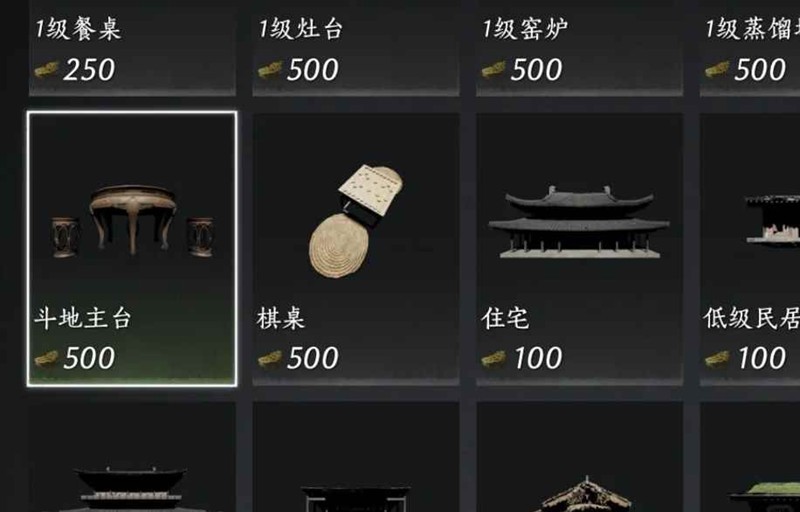800x512 pixels.
Task: Open the 1级灶台 item card
Action: (x=356, y=48)
